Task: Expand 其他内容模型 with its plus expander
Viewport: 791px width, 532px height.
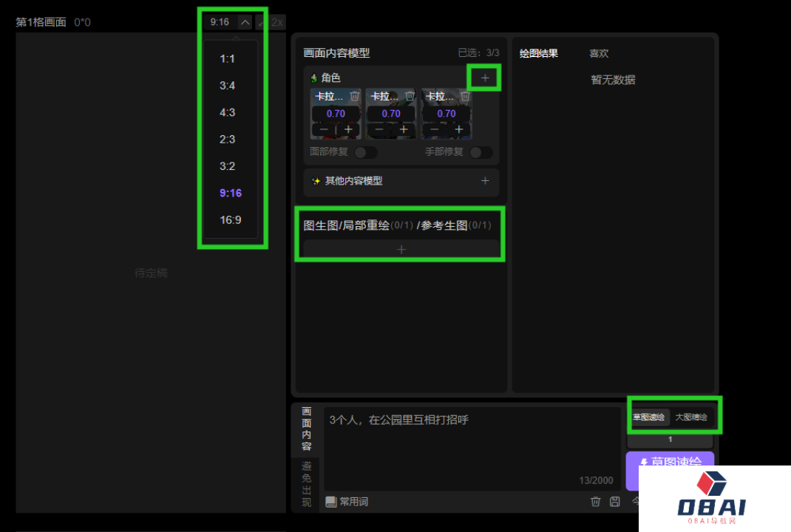Action: [x=485, y=182]
